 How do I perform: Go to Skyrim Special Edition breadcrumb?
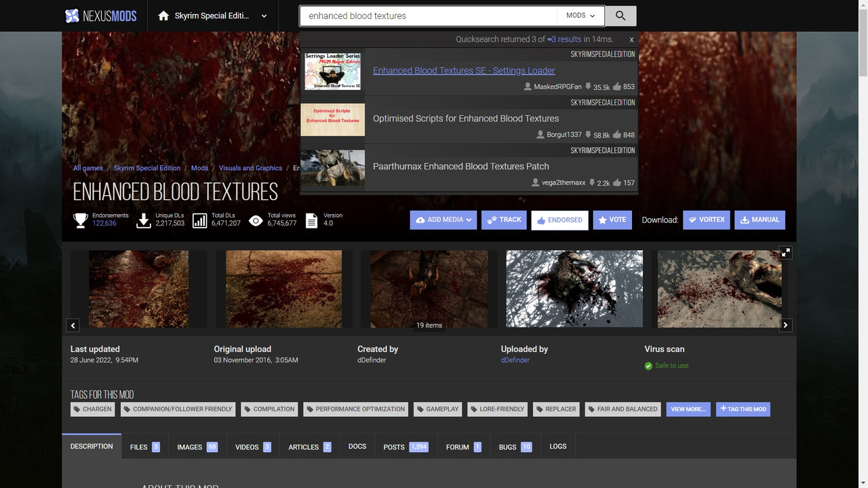coord(147,168)
